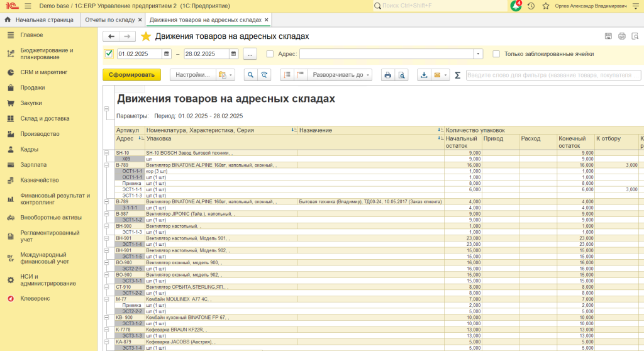This screenshot has width=644, height=351.
Task: Click the home icon of Начальная страница
Action: point(8,19)
